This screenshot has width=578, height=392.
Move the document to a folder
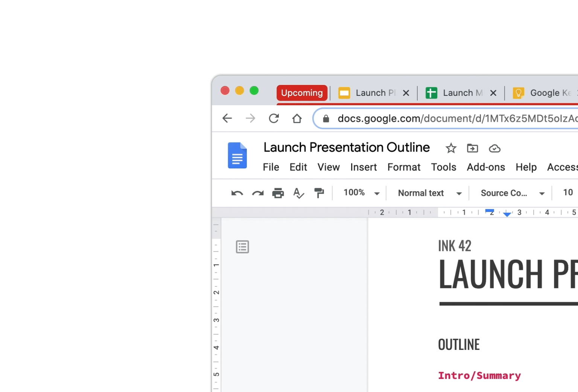tap(472, 148)
